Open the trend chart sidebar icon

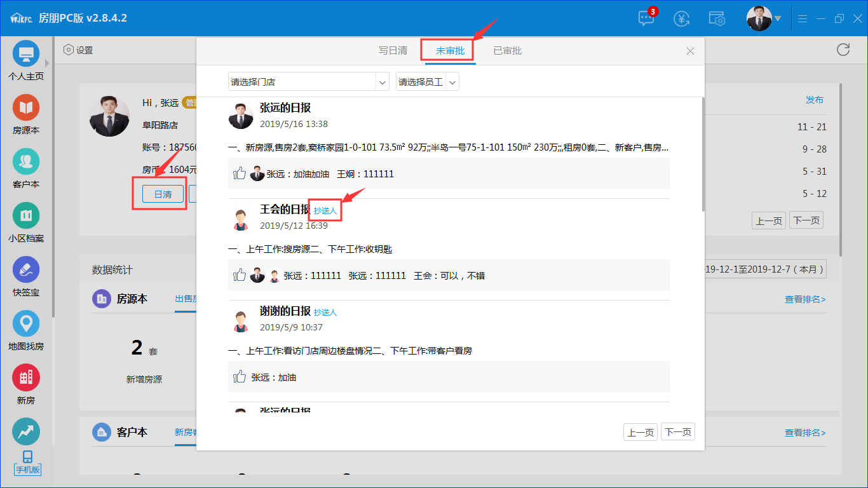tap(26, 431)
